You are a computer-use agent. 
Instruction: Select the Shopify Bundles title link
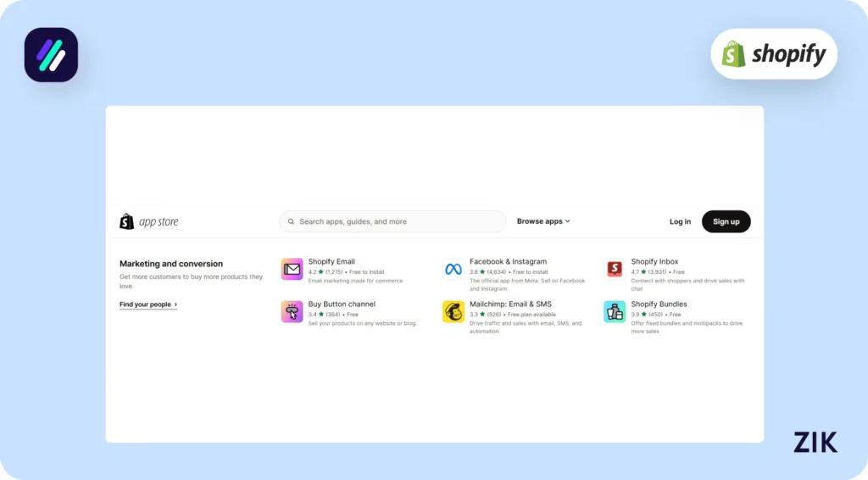[659, 304]
